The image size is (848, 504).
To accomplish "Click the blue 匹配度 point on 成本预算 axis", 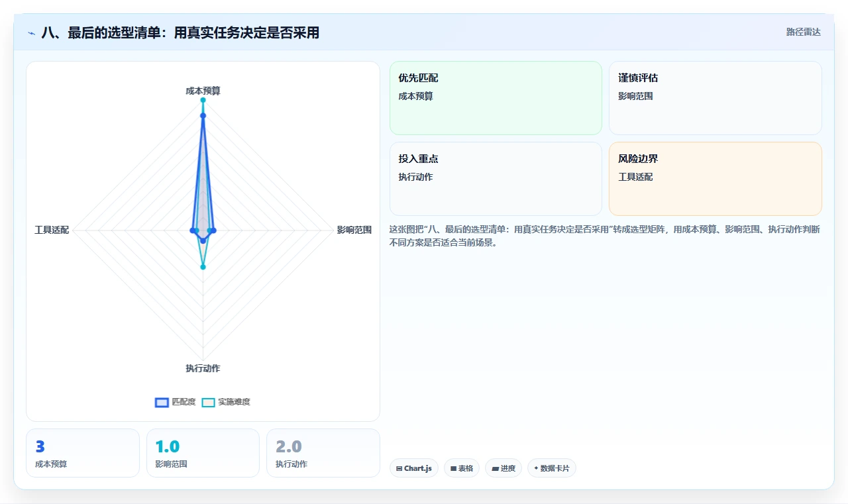I will click(x=203, y=115).
